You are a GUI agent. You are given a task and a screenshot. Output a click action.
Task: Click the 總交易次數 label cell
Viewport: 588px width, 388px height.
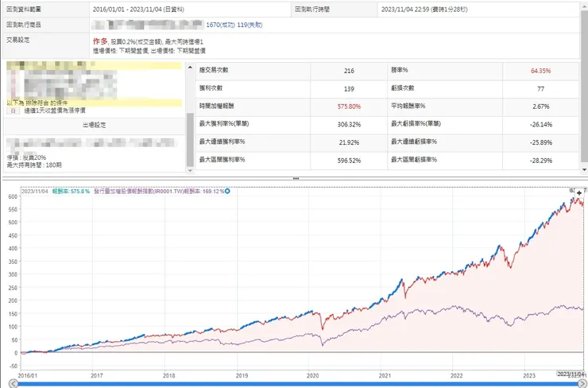tap(253, 71)
